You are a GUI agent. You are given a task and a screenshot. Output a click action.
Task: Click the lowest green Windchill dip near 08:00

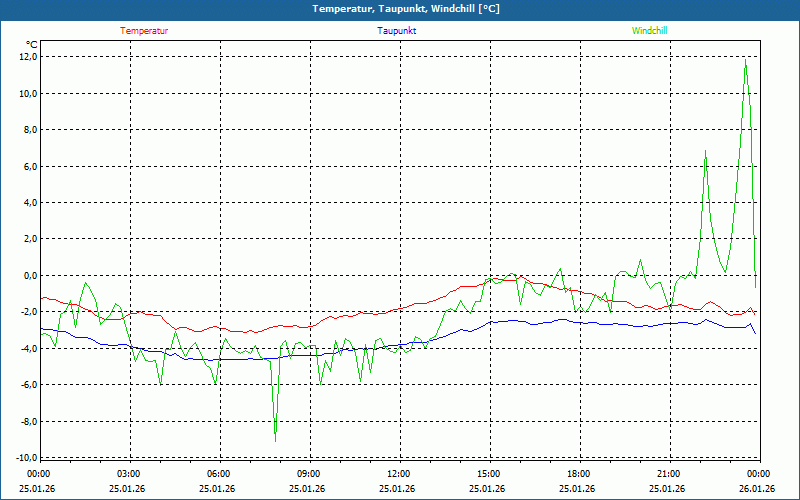[x=275, y=440]
